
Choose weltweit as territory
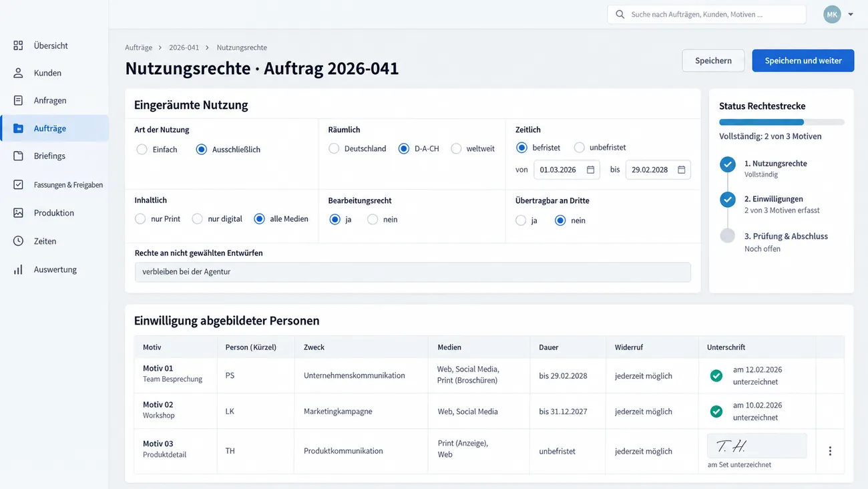click(x=456, y=149)
